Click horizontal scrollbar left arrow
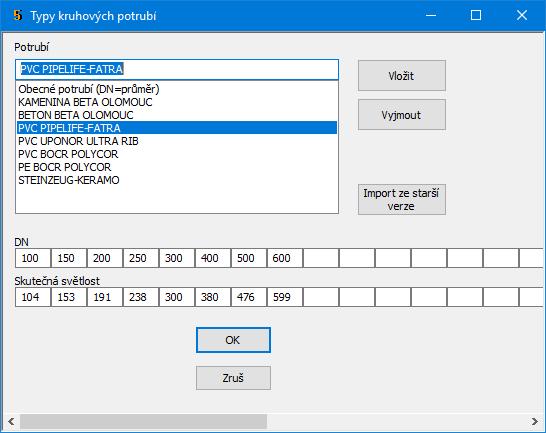The image size is (546, 433). point(11,421)
